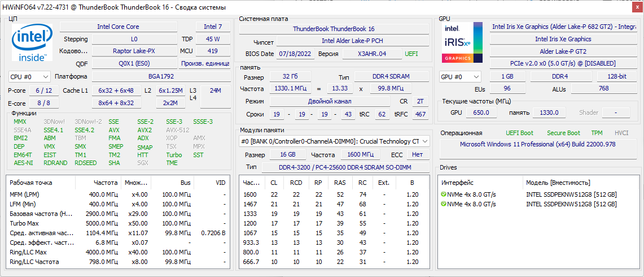Click the DDR4-3200 / PC4-25600 module type field
This screenshot has height=277, width=644.
(344, 167)
